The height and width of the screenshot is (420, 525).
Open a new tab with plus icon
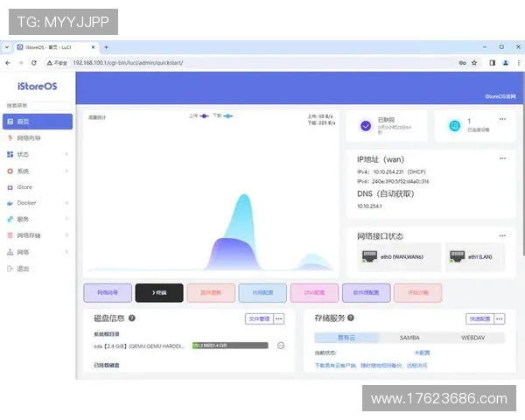coord(106,47)
